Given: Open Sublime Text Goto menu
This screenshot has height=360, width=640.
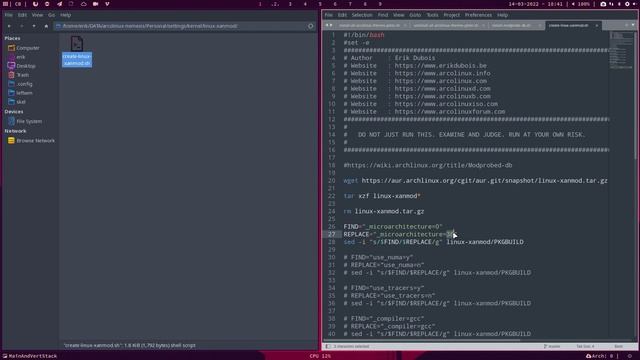Looking at the screenshot, I should [x=415, y=15].
